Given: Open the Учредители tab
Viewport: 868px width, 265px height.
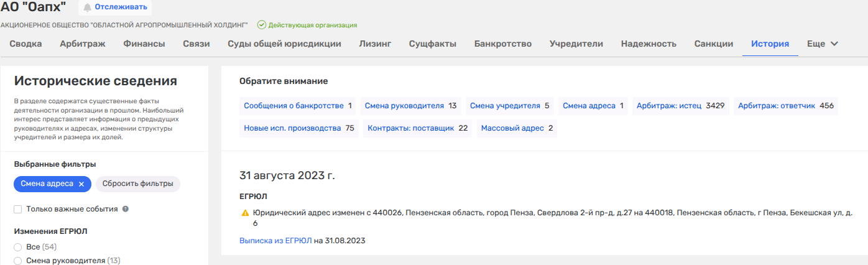Looking at the screenshot, I should [576, 44].
